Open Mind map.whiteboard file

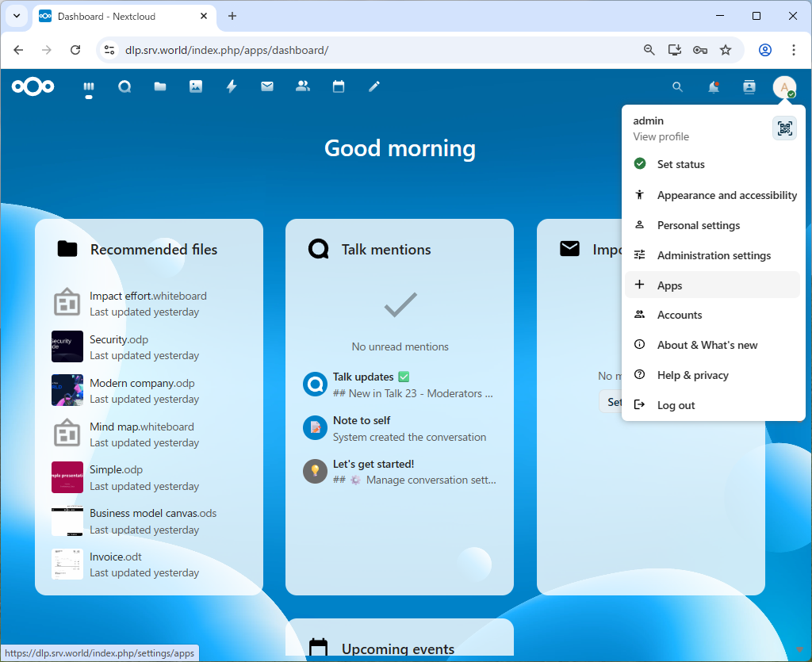pos(148,434)
